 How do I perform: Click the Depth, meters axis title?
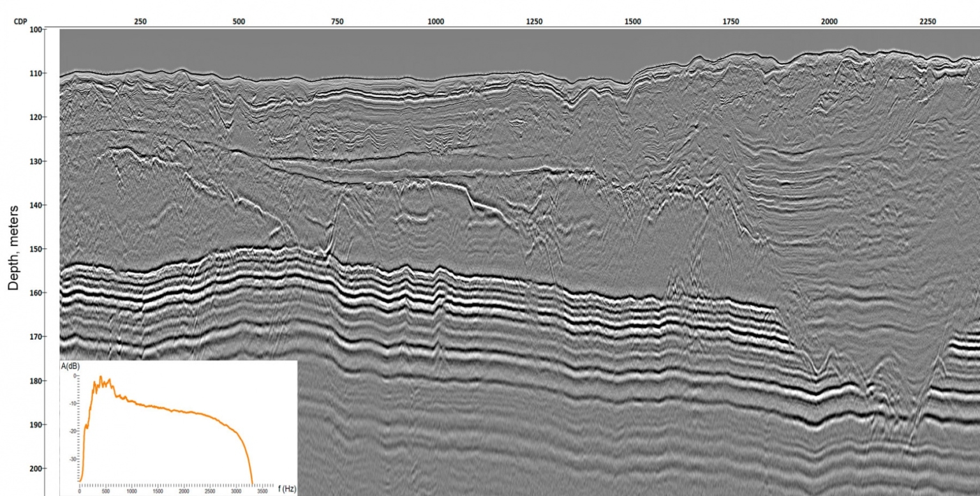tap(14, 248)
